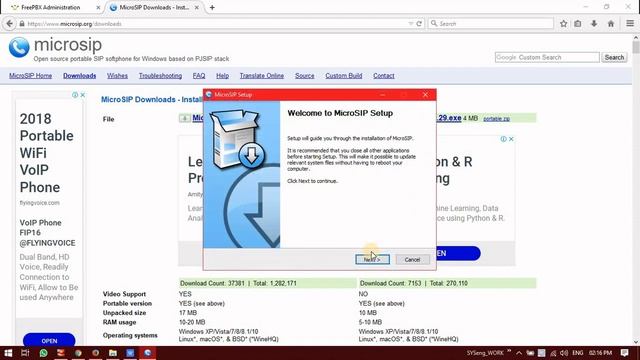This screenshot has height=360, width=640.
Task: Click the 02:16 PM taskbar clock
Action: coord(600,353)
